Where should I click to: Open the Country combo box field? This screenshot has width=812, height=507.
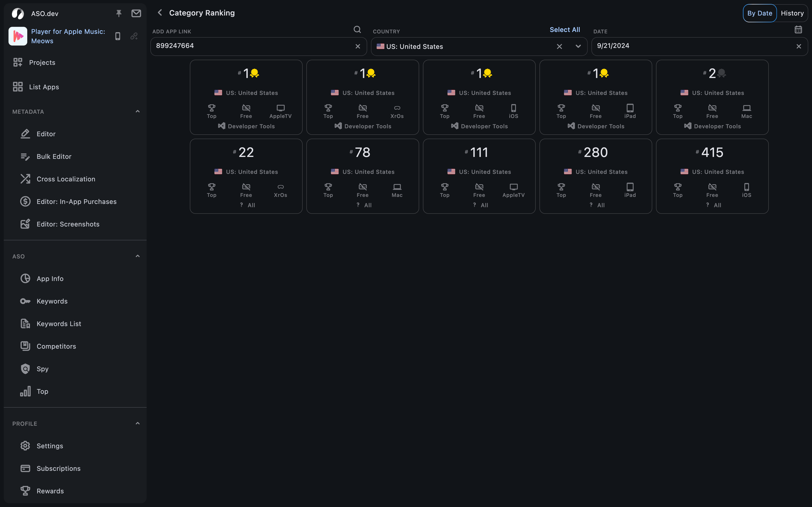pos(479,46)
